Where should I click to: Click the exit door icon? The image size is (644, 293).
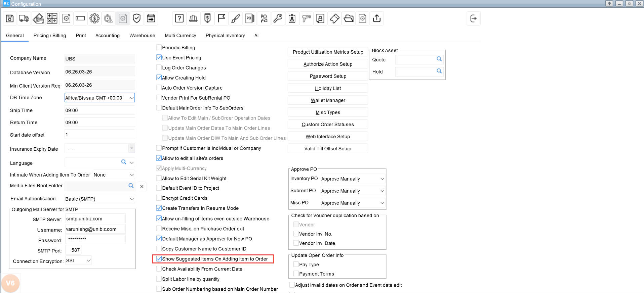(473, 18)
